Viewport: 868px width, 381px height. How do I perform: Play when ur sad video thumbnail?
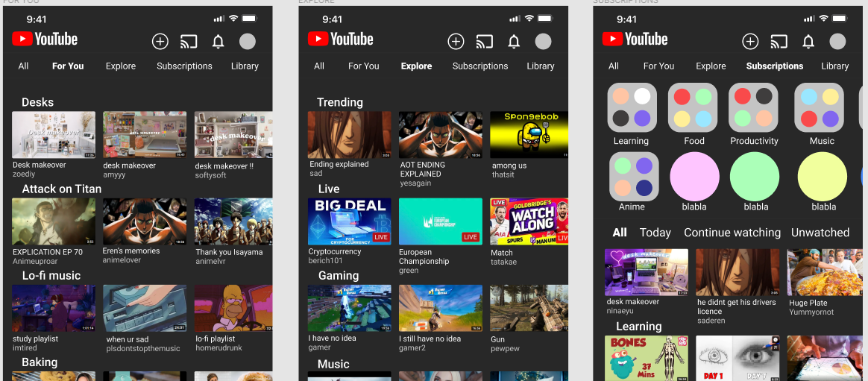145,309
